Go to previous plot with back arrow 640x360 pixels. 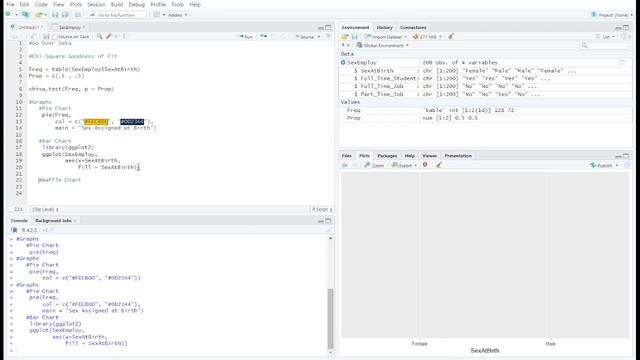[345, 165]
